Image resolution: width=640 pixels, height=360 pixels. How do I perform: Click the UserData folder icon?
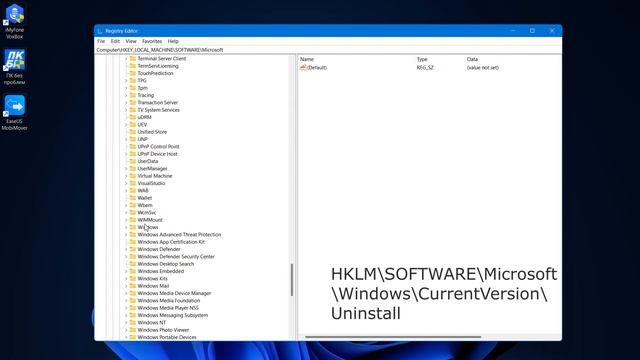[x=133, y=161]
